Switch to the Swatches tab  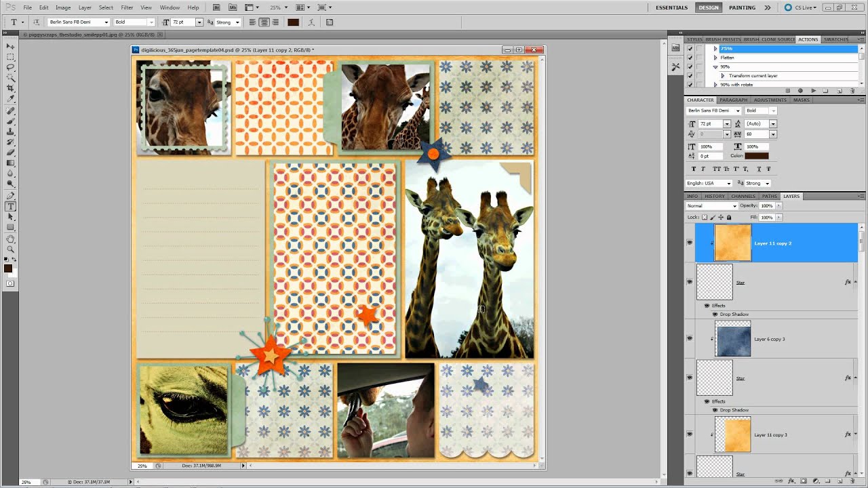836,39
